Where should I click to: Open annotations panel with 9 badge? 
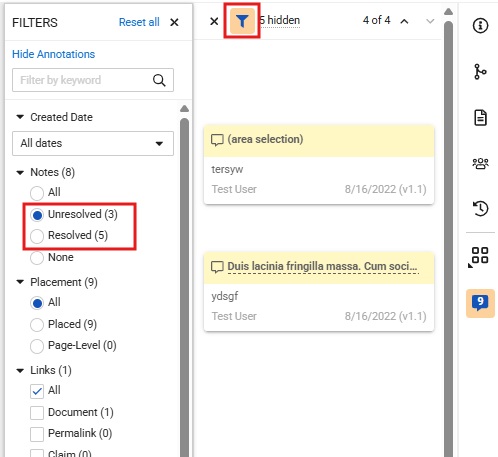click(480, 303)
